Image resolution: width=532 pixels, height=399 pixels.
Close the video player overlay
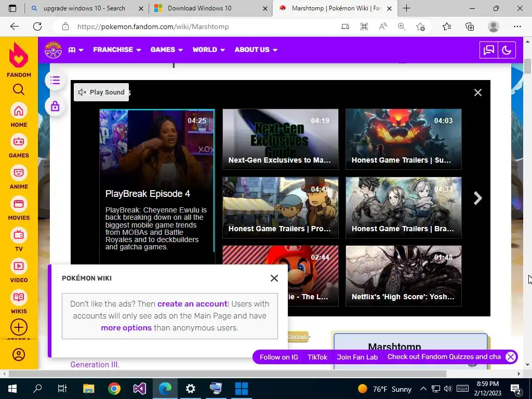pos(478,92)
